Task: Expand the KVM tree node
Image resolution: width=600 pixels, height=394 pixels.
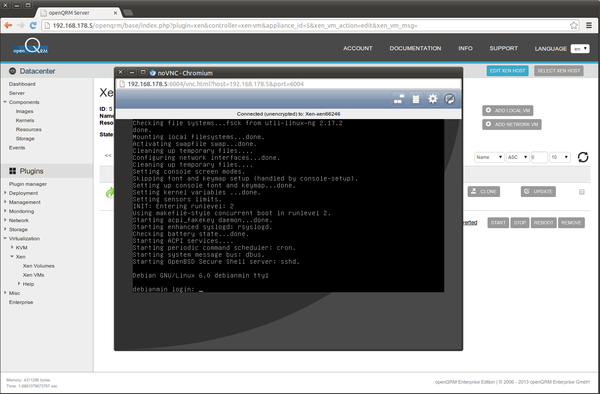Action: (12, 247)
